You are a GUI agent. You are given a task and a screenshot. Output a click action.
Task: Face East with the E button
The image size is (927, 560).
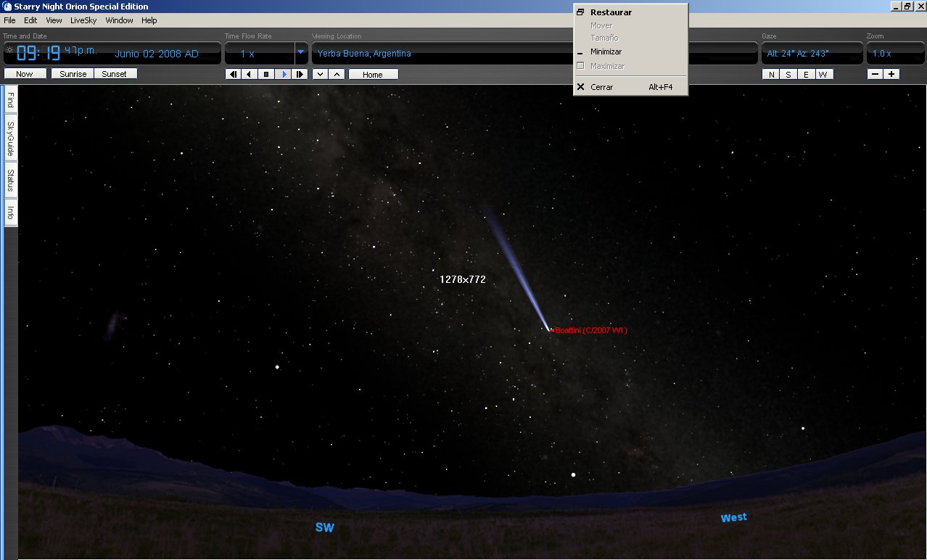click(x=806, y=74)
